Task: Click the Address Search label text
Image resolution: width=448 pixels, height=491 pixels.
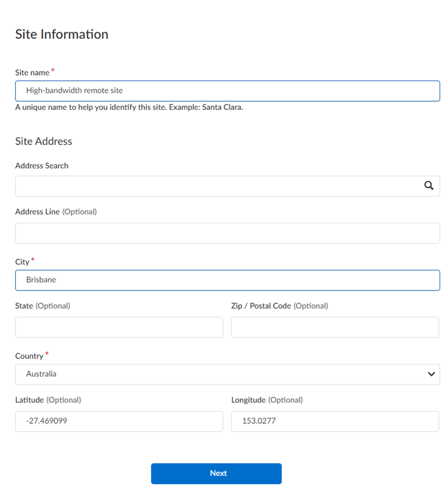Action: pos(42,166)
